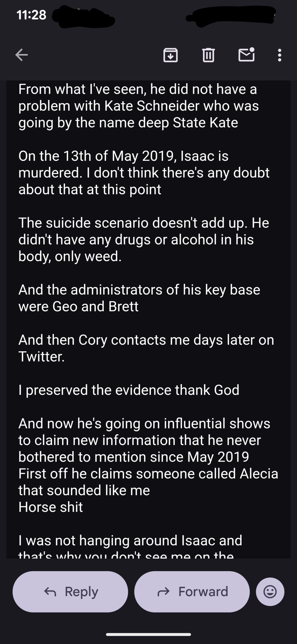Tap "I preserved the evidence thank God"
The height and width of the screenshot is (644, 297).
[129, 390]
